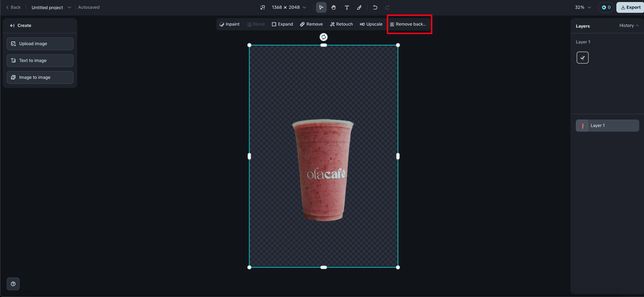Image resolution: width=644 pixels, height=297 pixels.
Task: Click the smoothie cup on the canvas
Action: pyautogui.click(x=324, y=170)
